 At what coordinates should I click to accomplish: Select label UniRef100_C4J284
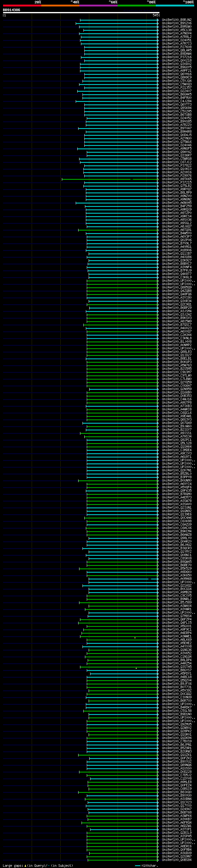(x=176, y=101)
